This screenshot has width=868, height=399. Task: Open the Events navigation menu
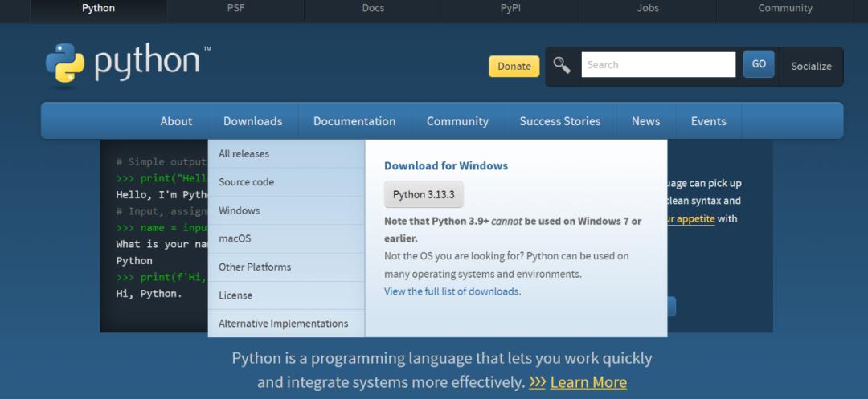(708, 121)
